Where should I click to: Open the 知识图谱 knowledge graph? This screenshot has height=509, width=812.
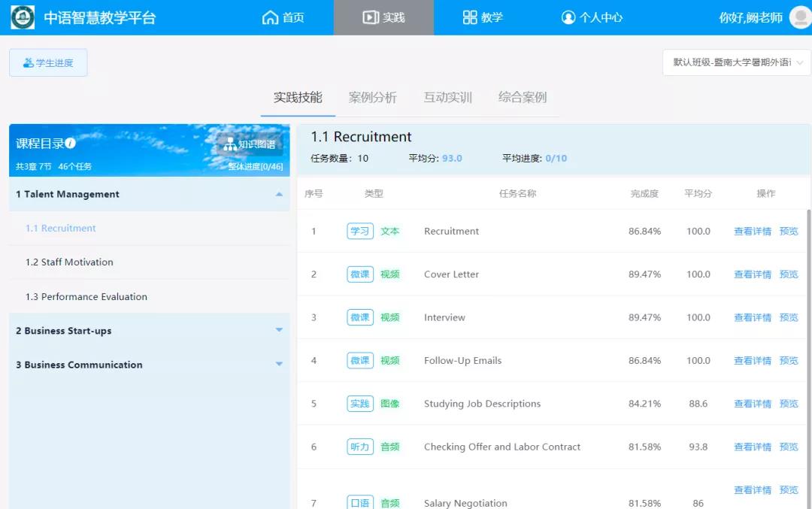[x=250, y=144]
